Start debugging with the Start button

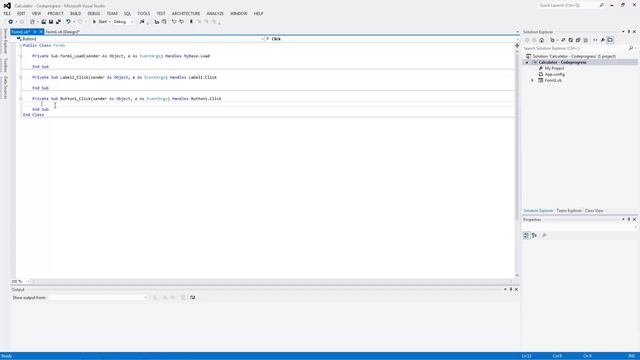coord(99,22)
